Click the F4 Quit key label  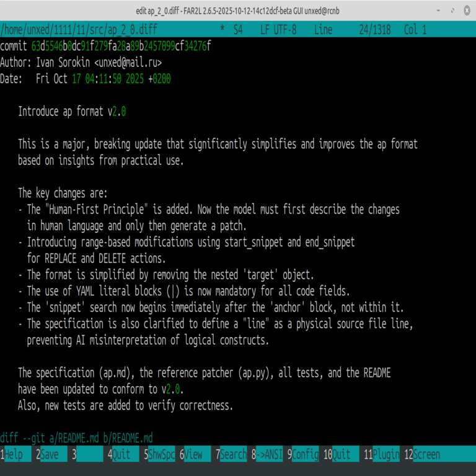click(x=121, y=454)
